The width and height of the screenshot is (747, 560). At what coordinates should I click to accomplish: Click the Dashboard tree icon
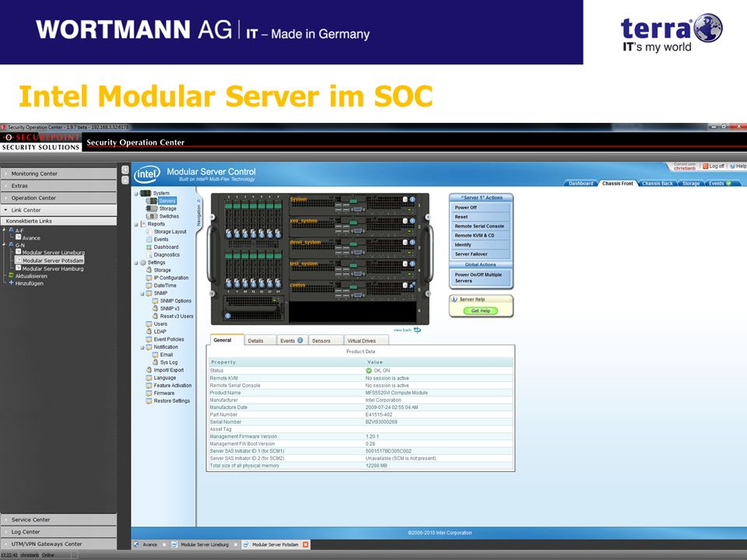(149, 247)
